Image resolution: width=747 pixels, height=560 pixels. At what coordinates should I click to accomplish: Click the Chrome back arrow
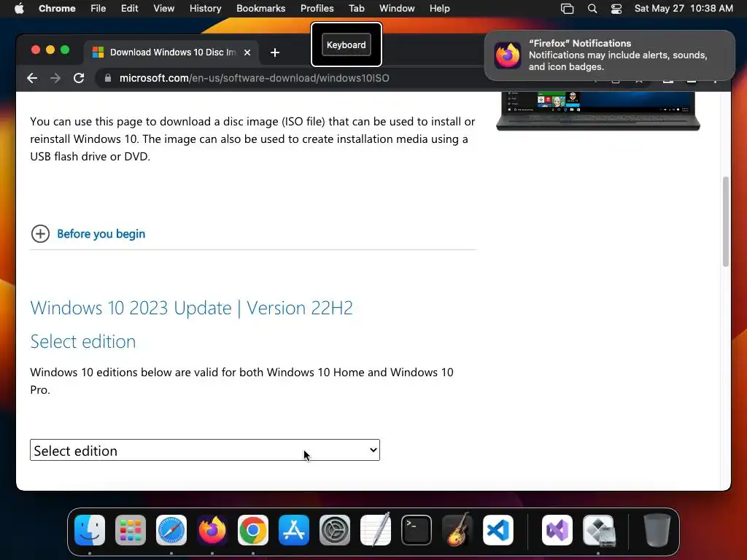pos(32,78)
